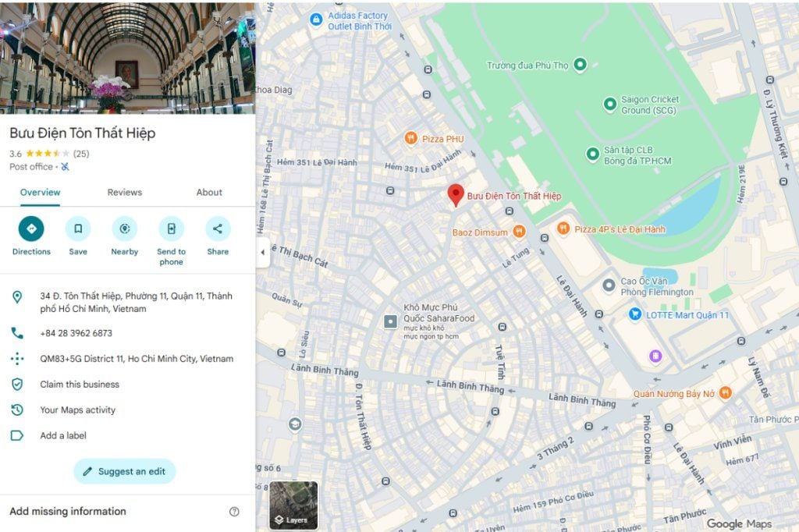Save this place with the bookmark icon
This screenshot has height=532, width=799.
78,229
